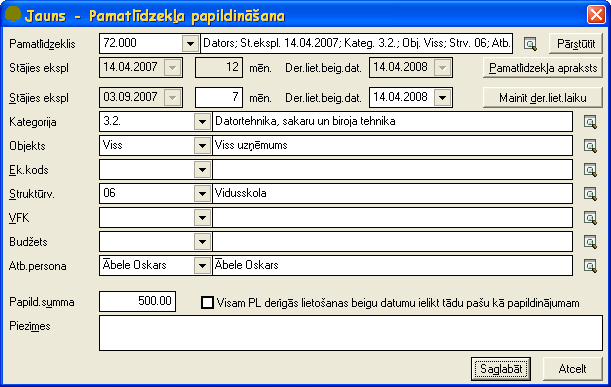Screen dimensions: 611x387
Task: Open lookup icon in Atb.persona row
Action: [x=590, y=266]
